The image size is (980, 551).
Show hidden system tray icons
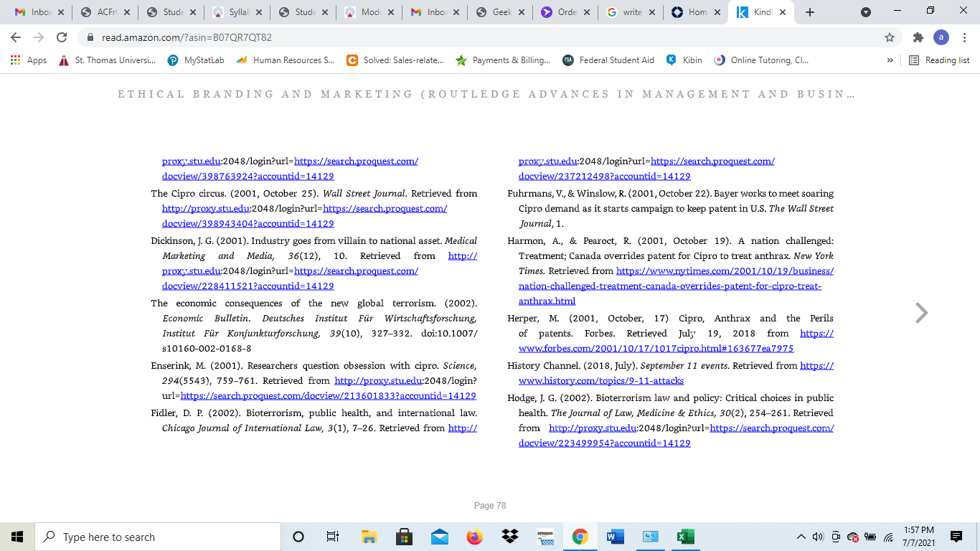(801, 537)
